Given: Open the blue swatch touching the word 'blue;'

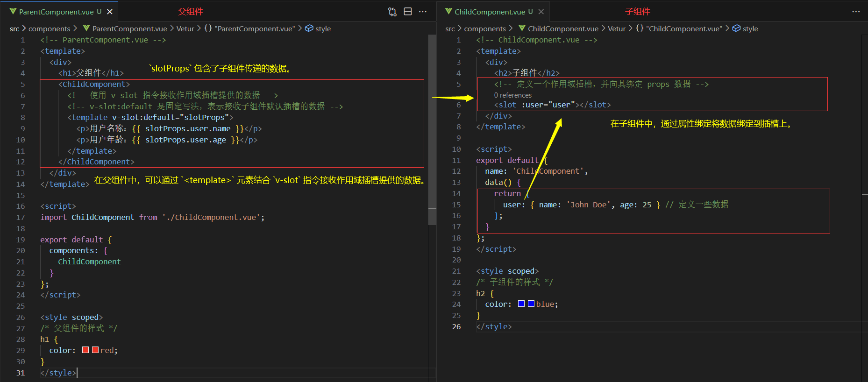Looking at the screenshot, I should point(531,304).
